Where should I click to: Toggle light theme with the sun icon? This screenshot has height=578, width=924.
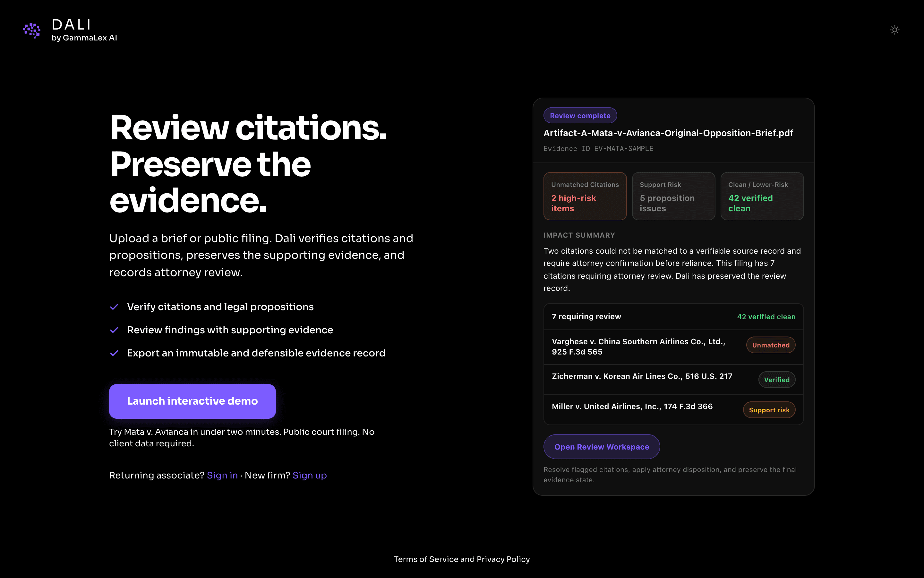[894, 30]
